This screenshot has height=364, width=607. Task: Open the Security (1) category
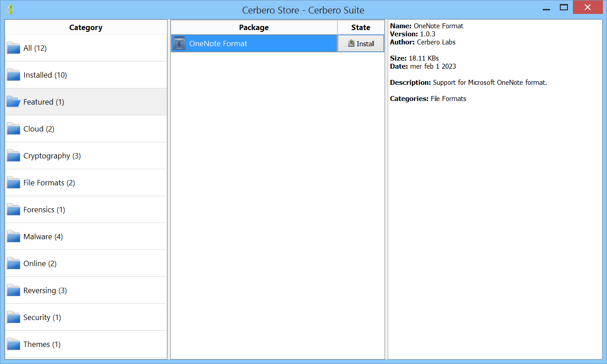(x=86, y=317)
